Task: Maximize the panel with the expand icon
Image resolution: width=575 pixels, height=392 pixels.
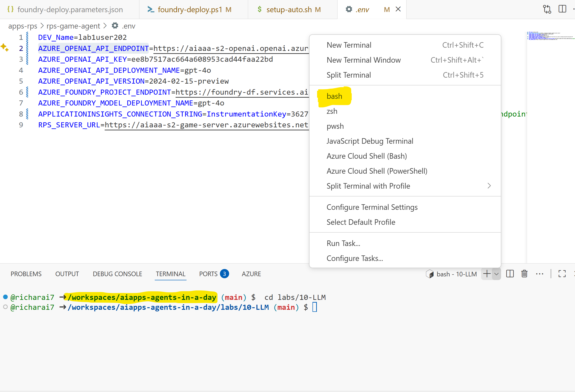Action: [x=562, y=274]
